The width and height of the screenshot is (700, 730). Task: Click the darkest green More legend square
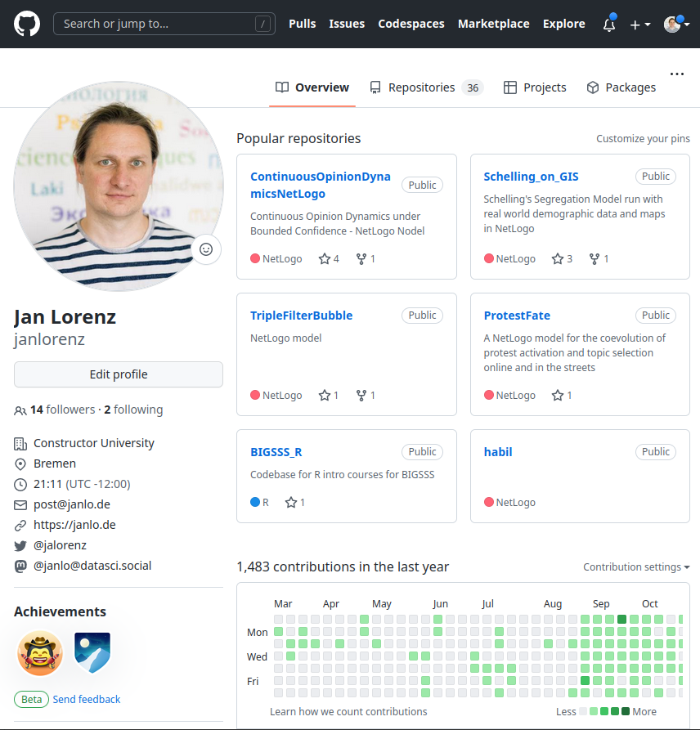625,710
